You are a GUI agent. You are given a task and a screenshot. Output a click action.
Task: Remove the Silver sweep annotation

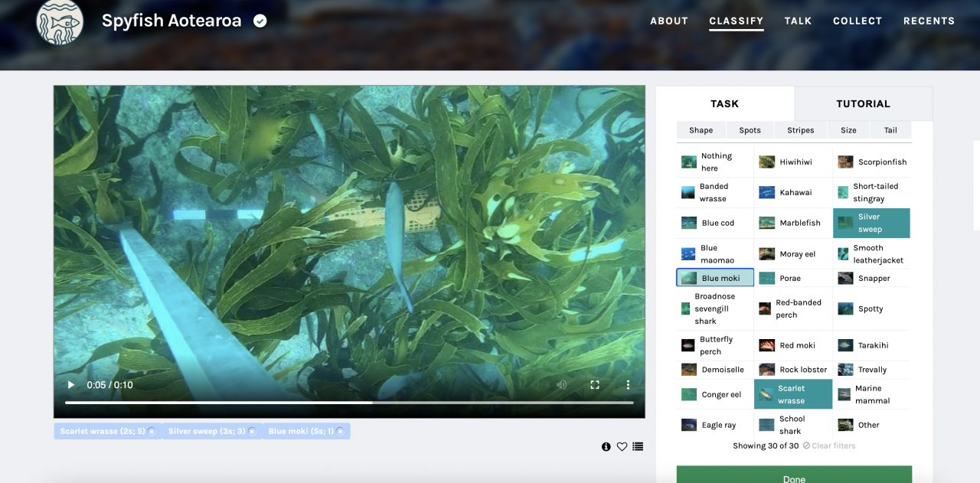(252, 432)
